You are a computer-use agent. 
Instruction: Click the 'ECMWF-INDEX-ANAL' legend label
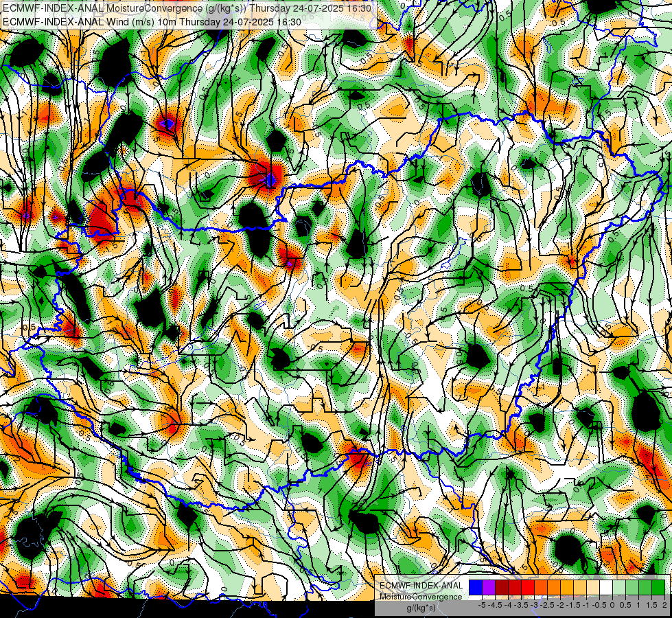[x=421, y=586]
